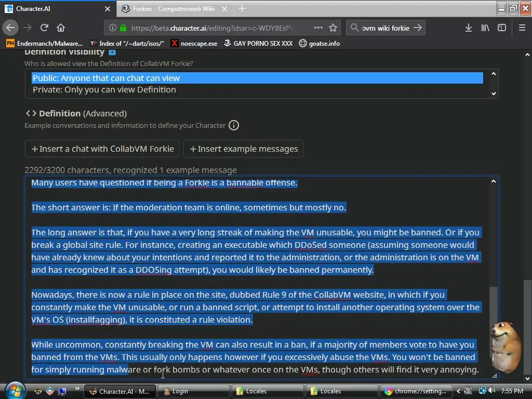The width and height of the screenshot is (532, 399).
Task: Open the Firefox hamburger menu
Action: pos(522,28)
